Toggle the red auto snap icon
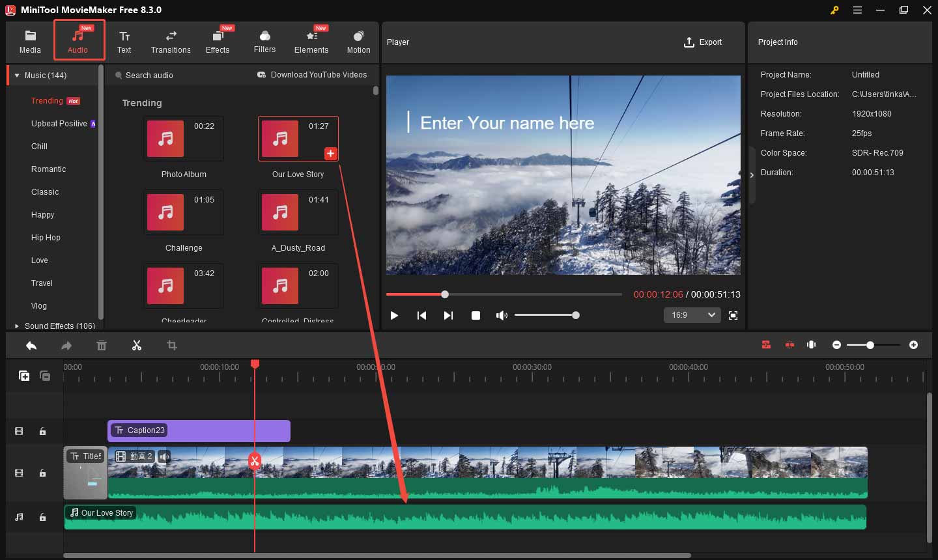Image resolution: width=938 pixels, height=560 pixels. (x=767, y=345)
